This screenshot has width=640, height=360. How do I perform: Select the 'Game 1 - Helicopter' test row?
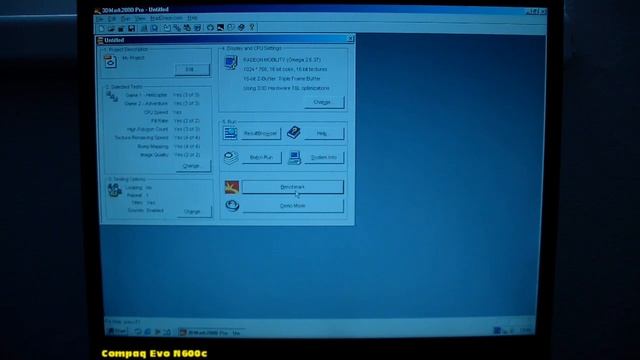click(x=162, y=95)
